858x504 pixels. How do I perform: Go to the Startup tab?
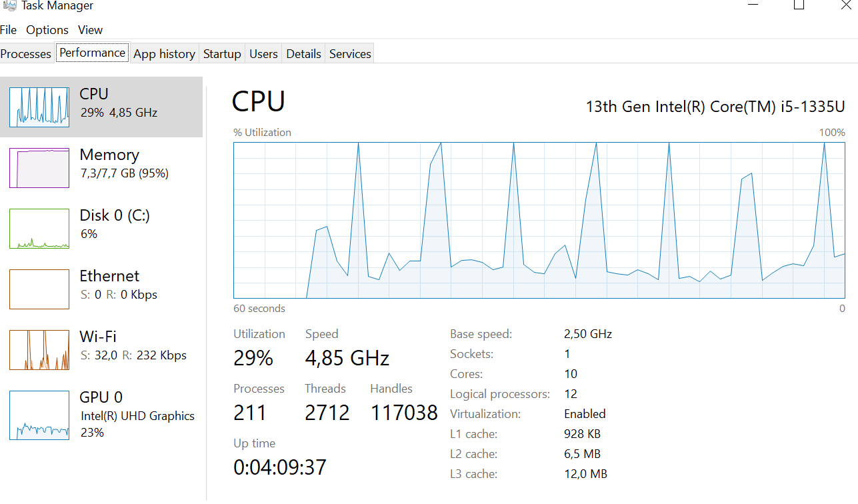coord(222,54)
